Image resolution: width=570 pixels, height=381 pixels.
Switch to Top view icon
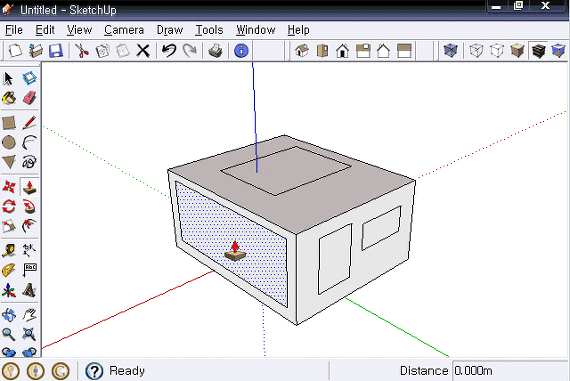[x=322, y=51]
